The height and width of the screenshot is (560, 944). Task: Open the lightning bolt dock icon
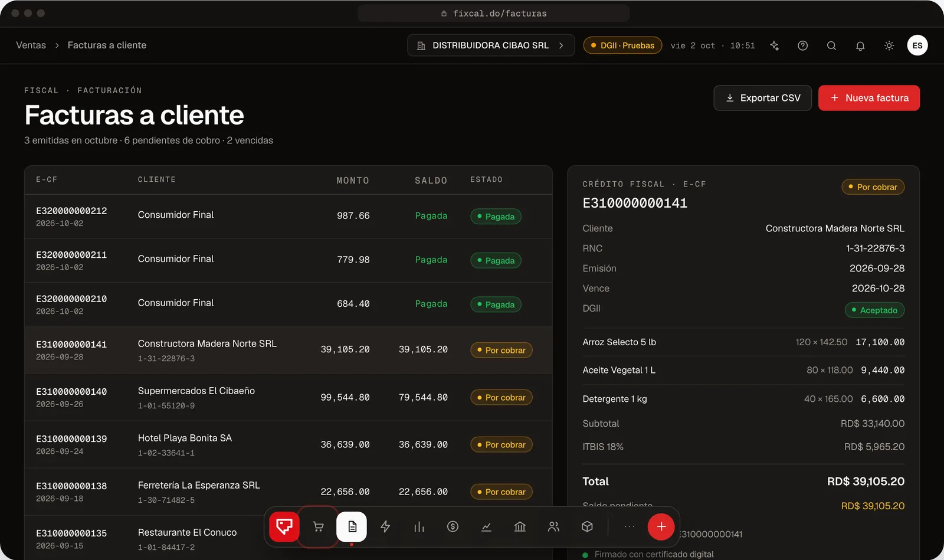385,526
